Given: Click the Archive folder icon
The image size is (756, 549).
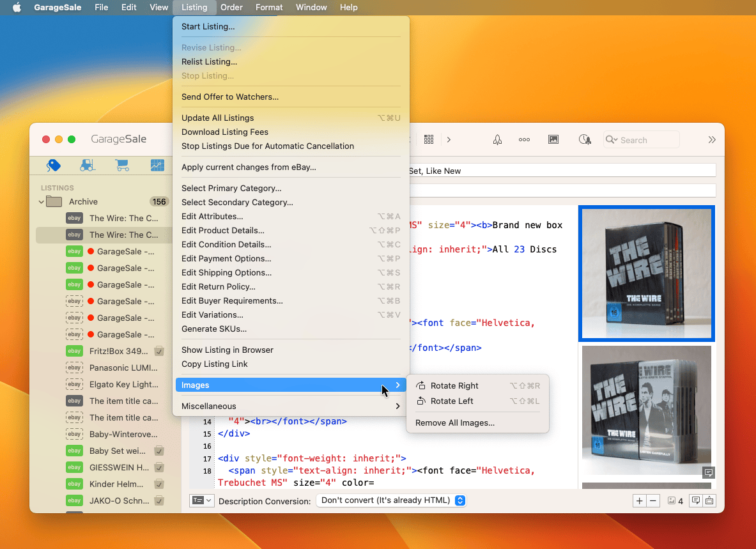Looking at the screenshot, I should 54,201.
